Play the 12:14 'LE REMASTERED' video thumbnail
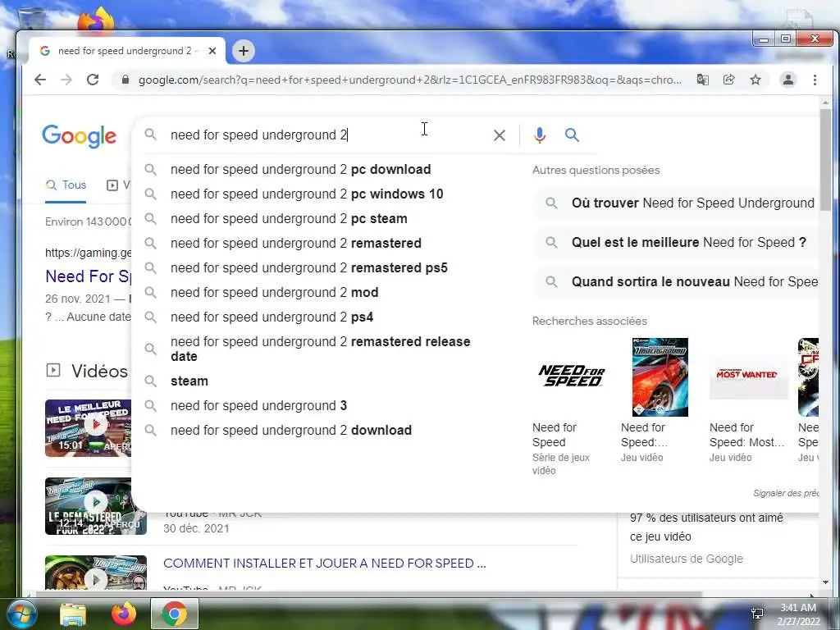This screenshot has height=630, width=840. 95,506
